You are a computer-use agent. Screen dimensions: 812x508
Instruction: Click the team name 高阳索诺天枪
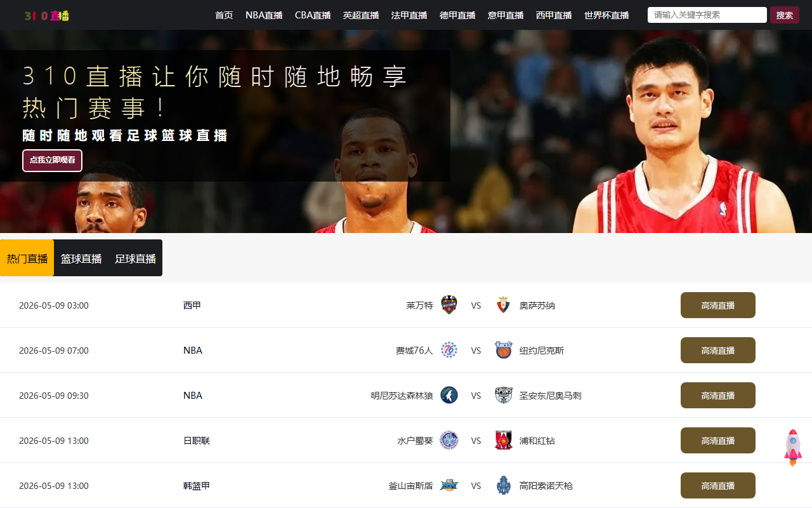(x=546, y=486)
